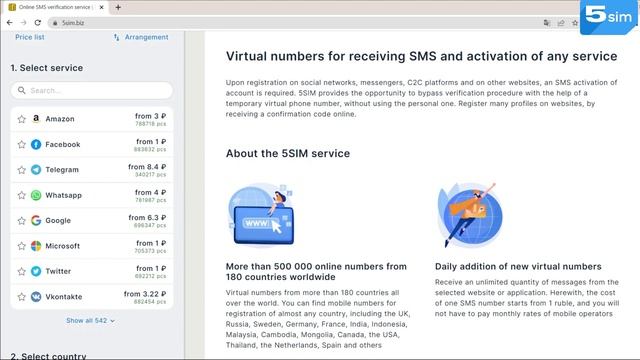Image resolution: width=640 pixels, height=360 pixels.
Task: Click the Google service name
Action: point(58,220)
